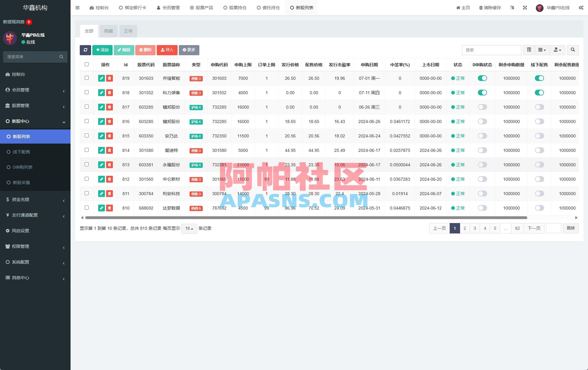
Task: Click the card view icon next to search box
Action: point(528,50)
